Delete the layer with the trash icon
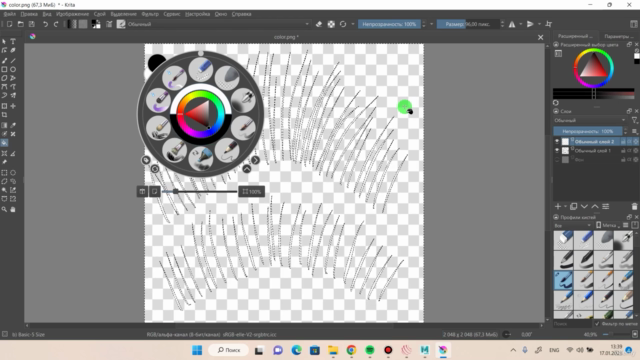The image size is (640, 360). 634,207
